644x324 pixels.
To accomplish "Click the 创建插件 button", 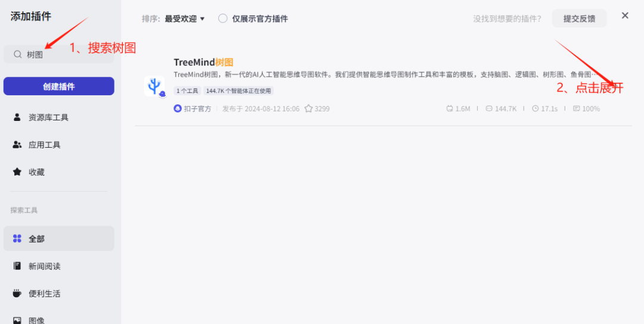I will click(58, 86).
